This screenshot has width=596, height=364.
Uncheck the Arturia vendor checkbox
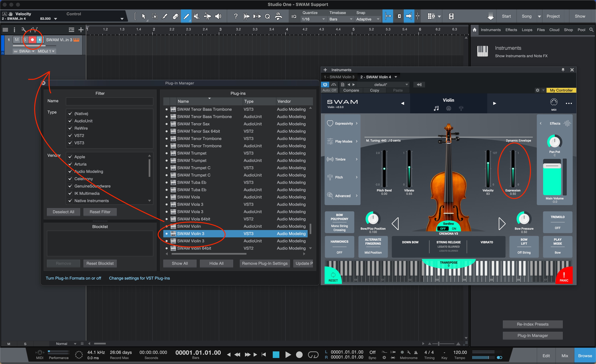tap(70, 164)
